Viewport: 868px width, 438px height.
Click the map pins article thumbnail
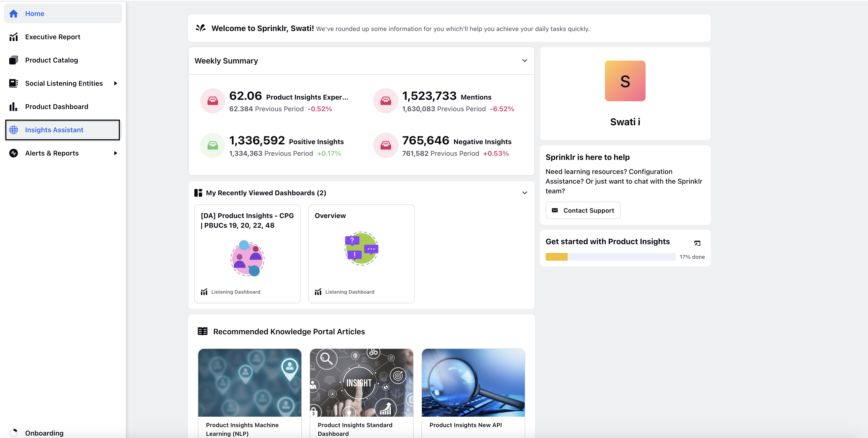250,383
